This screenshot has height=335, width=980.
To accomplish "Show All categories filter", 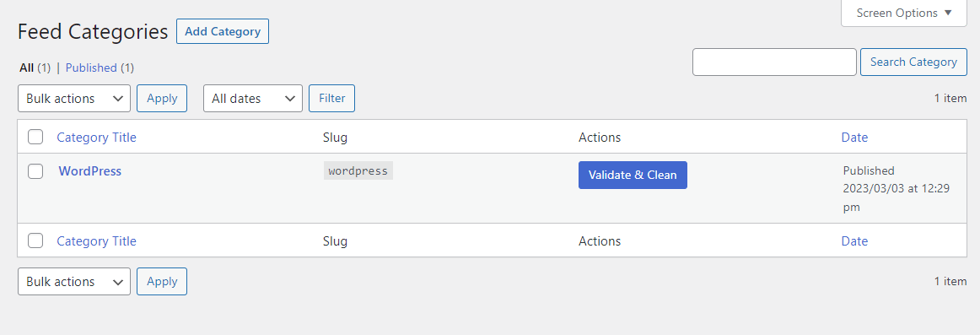I will [26, 68].
